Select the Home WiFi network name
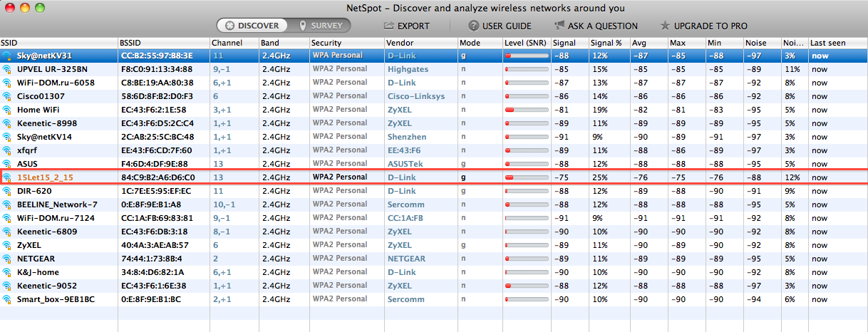This screenshot has height=332, width=868. [x=38, y=110]
